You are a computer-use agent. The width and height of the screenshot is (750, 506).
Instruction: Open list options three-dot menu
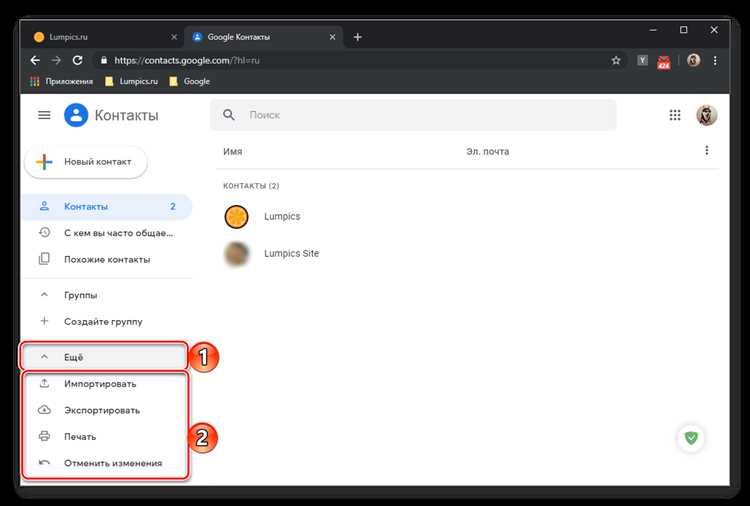(x=706, y=151)
